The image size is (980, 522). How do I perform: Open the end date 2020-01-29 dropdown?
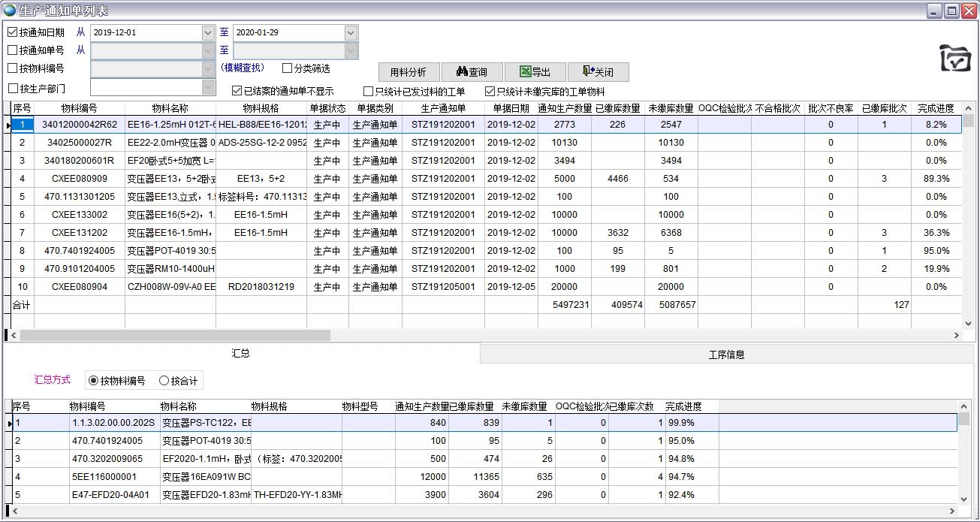point(351,33)
